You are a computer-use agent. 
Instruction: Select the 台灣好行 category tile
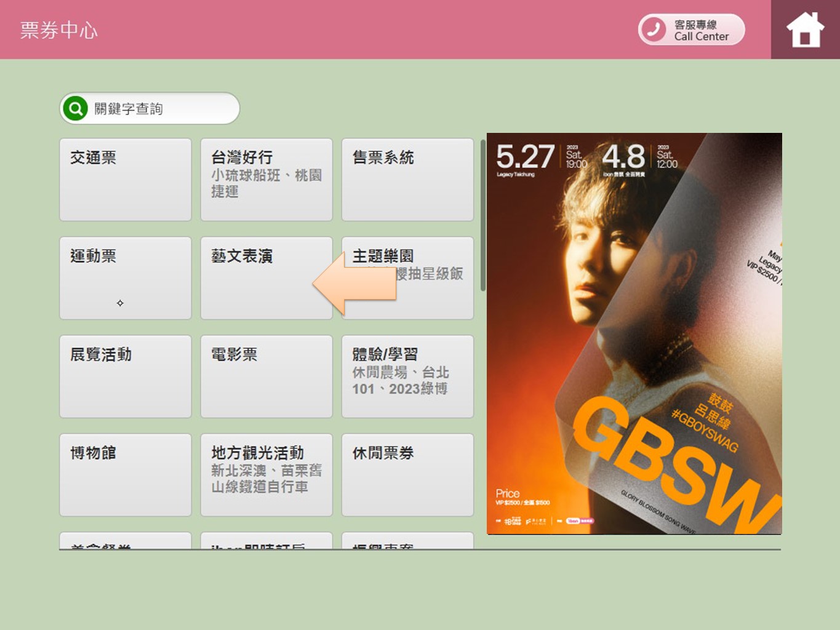point(266,180)
